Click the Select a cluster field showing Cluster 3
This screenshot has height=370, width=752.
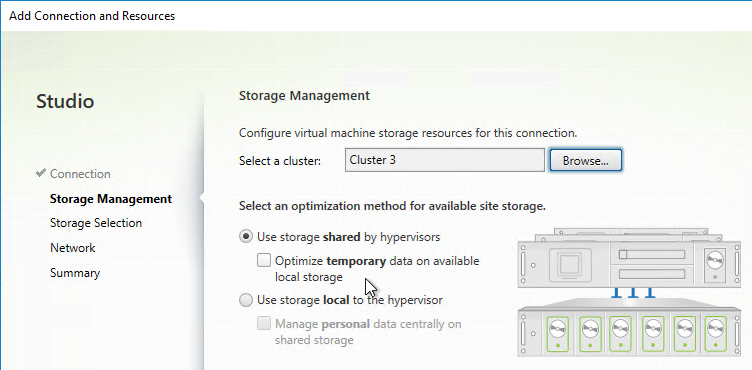(445, 160)
